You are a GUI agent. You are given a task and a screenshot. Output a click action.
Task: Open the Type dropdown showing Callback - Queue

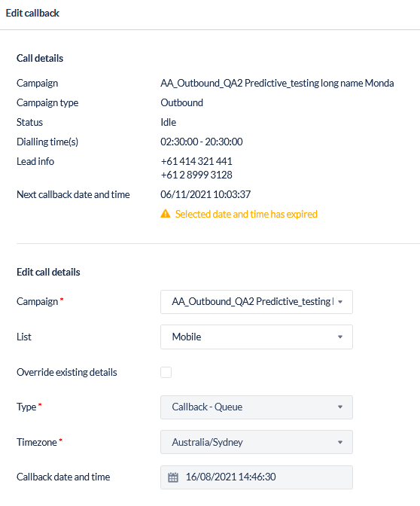pyautogui.click(x=257, y=407)
